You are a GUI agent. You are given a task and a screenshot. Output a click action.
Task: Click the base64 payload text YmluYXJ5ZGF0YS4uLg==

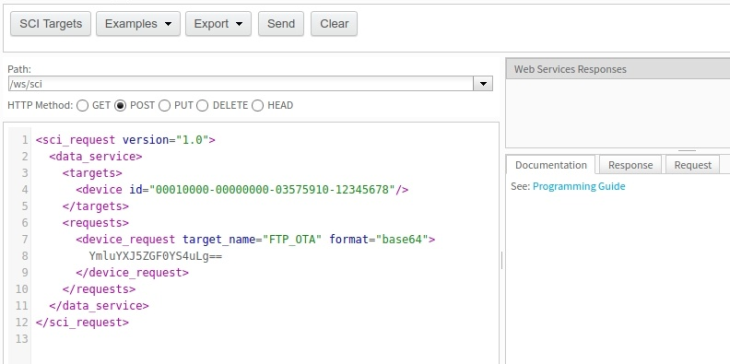pyautogui.click(x=155, y=256)
